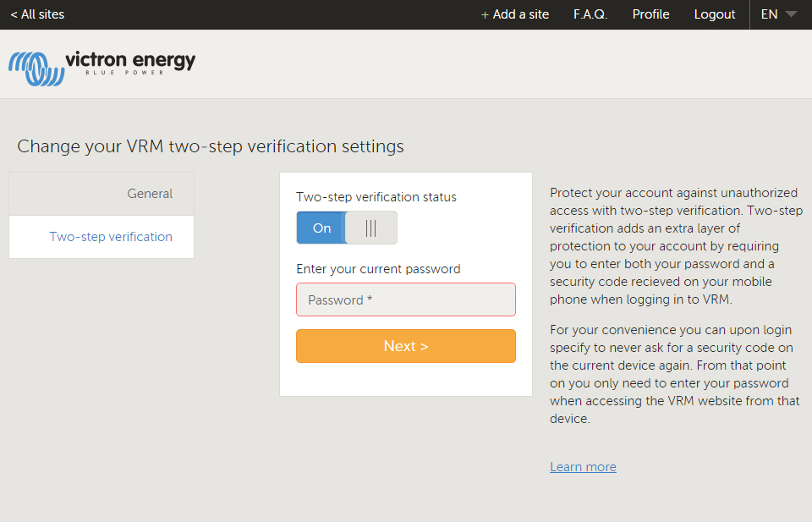Click the blue Victron coil logo icon

click(34, 68)
